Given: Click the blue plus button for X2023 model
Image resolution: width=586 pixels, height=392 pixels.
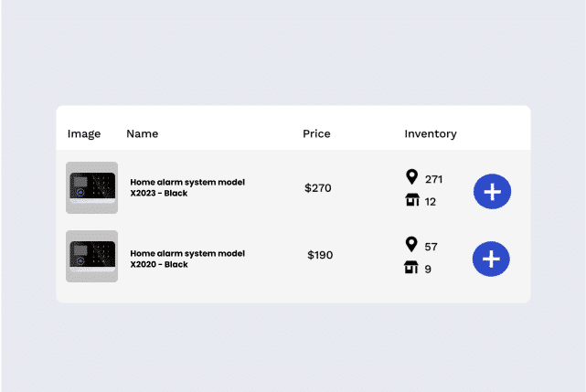Looking at the screenshot, I should pyautogui.click(x=492, y=191).
